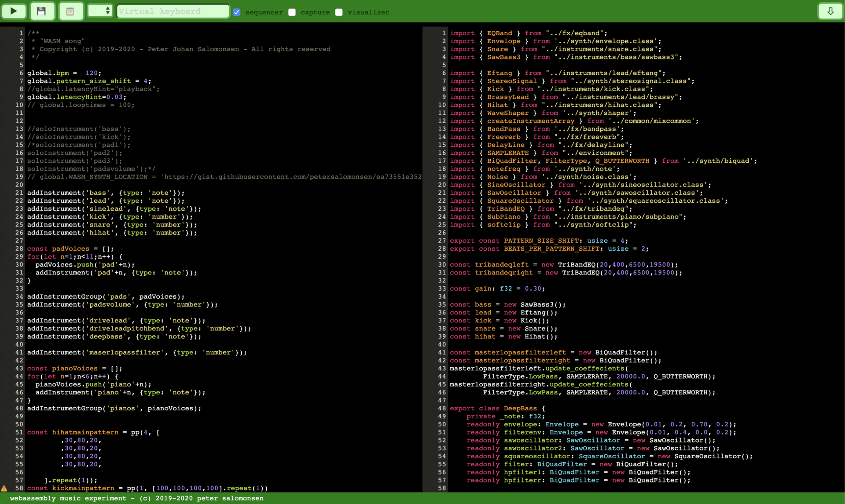Viewport: 845px width, 504px height.
Task: Click the 'sequencer' checkbox label
Action: (x=264, y=12)
